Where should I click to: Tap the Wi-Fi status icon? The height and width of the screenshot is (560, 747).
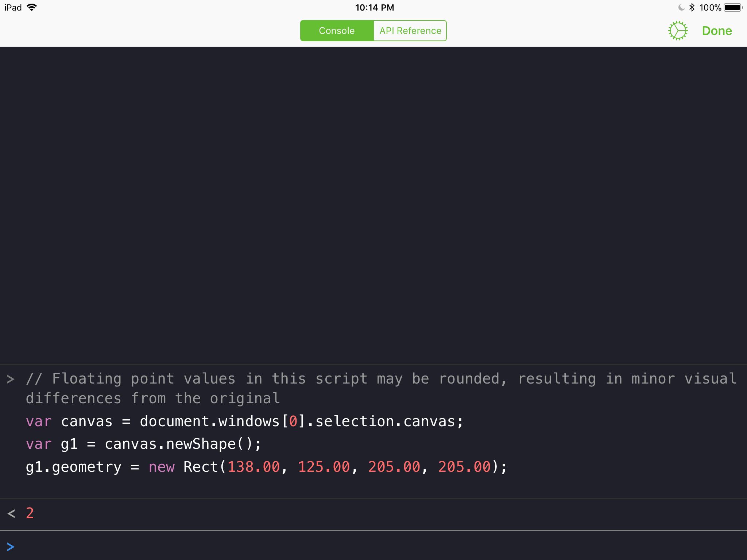coord(32,7)
